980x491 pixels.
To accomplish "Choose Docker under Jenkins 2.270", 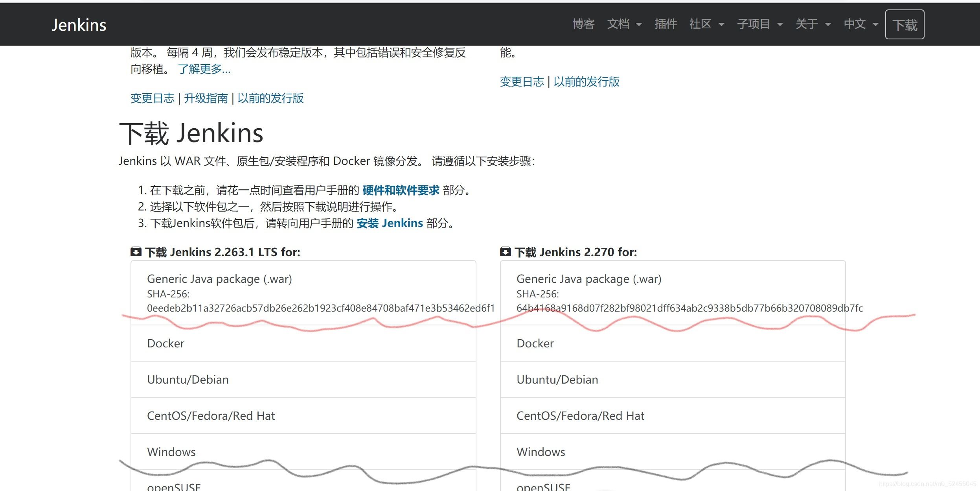I will click(535, 343).
